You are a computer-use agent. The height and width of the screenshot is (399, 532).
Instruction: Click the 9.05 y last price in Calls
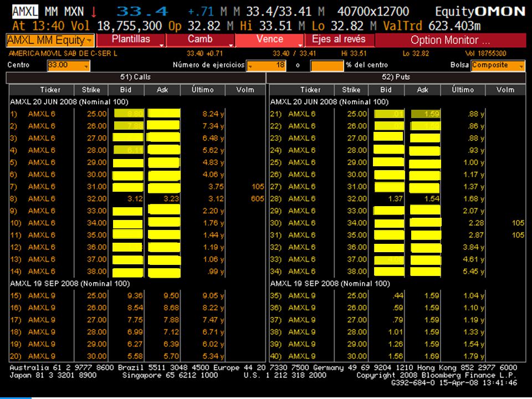tap(213, 296)
